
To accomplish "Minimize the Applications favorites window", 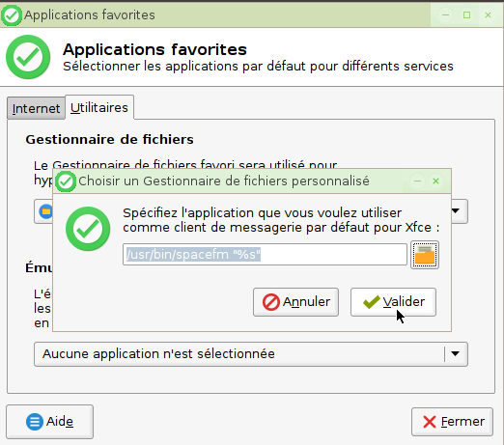I will (445, 14).
